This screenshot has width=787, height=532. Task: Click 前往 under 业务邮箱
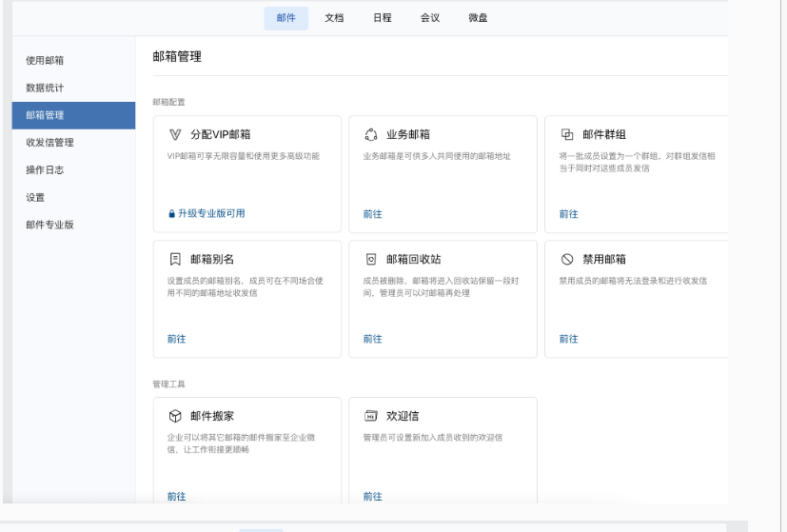pos(372,214)
